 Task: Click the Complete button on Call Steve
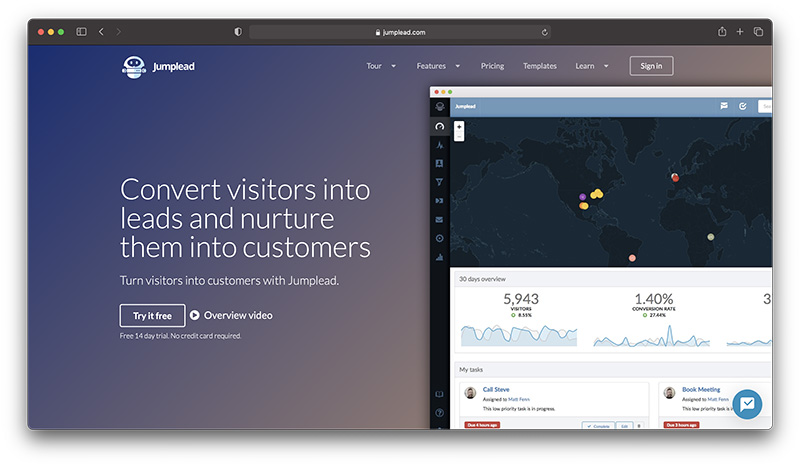point(598,425)
